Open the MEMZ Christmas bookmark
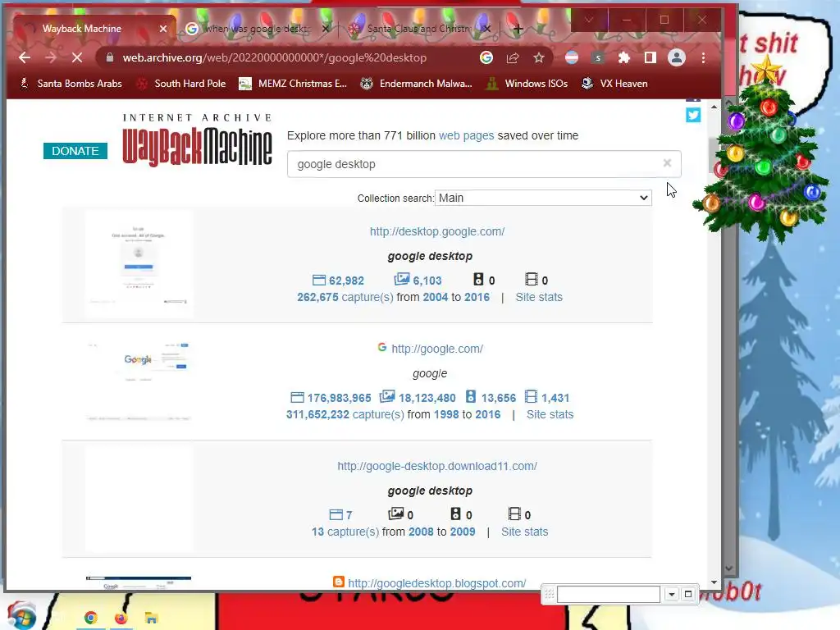Viewport: 840px width, 630px height. click(293, 84)
